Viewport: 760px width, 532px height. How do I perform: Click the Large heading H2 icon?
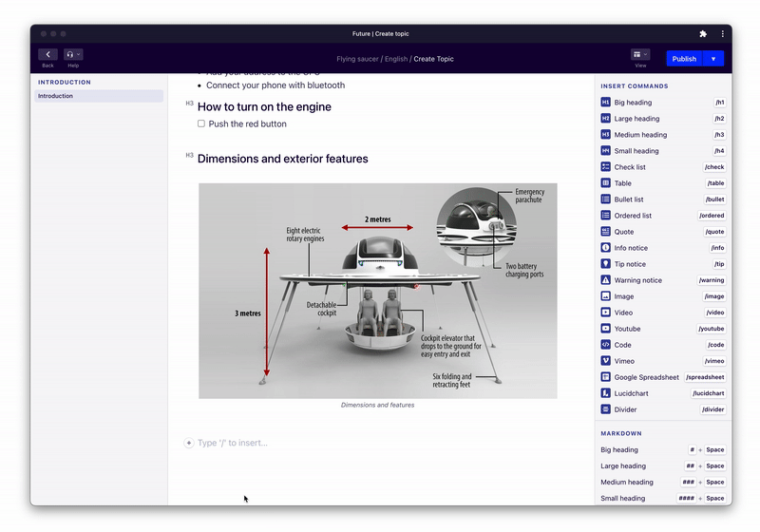(605, 118)
